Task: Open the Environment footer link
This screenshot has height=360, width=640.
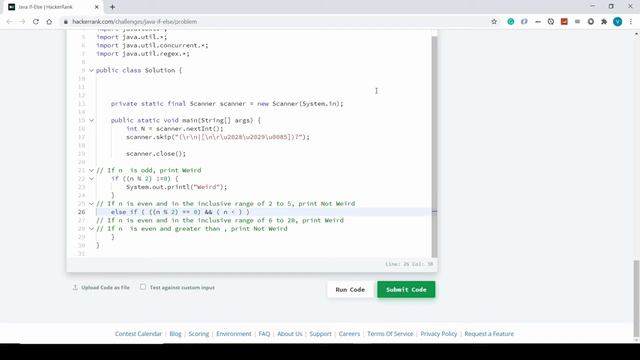Action: click(234, 333)
